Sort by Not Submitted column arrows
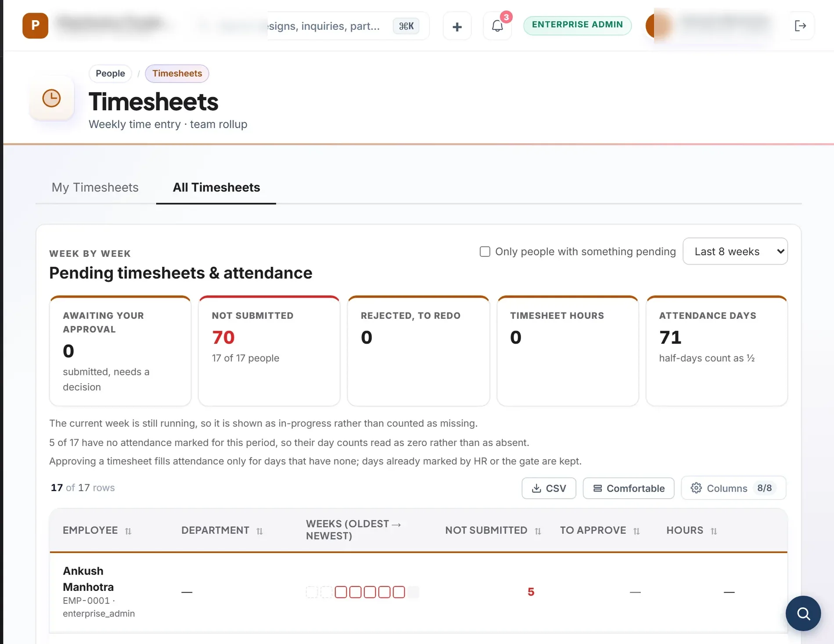834x644 pixels. tap(538, 531)
